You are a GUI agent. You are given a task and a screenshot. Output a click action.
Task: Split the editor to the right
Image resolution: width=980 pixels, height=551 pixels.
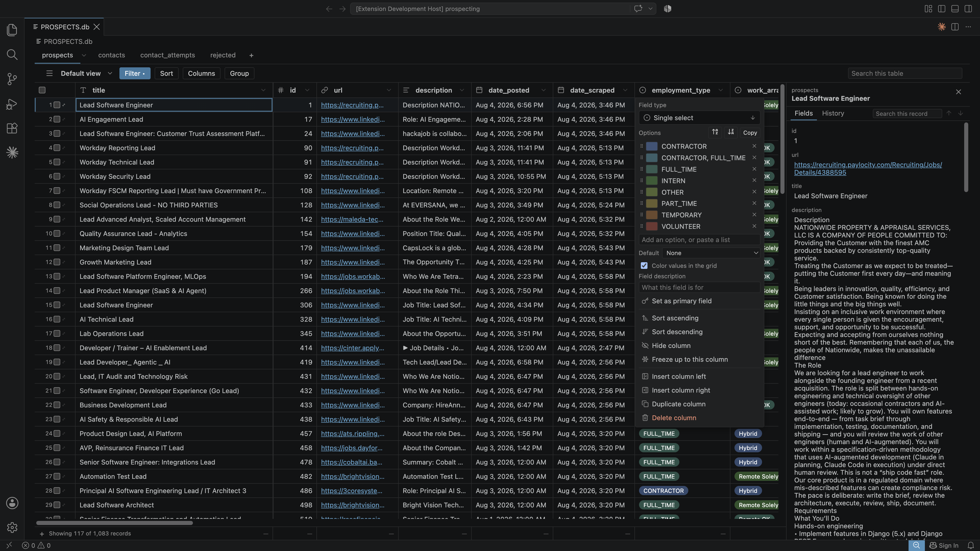[955, 27]
